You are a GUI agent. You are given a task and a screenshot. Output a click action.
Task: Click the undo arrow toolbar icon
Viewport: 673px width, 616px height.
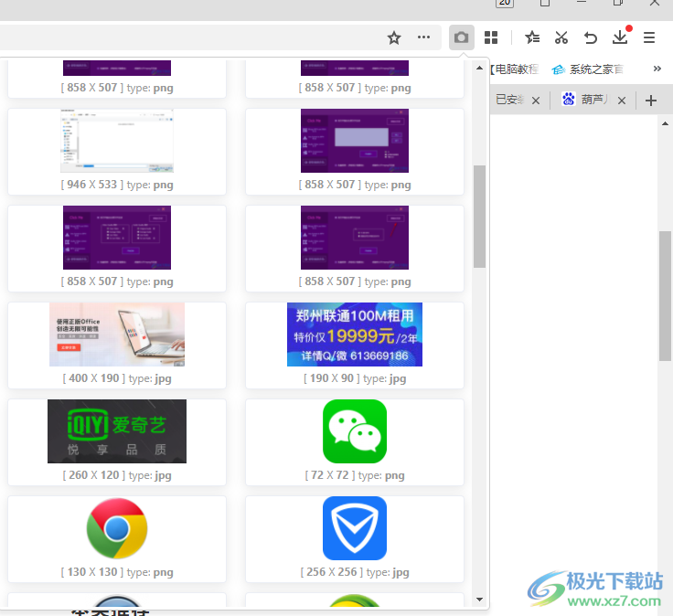[x=590, y=37]
